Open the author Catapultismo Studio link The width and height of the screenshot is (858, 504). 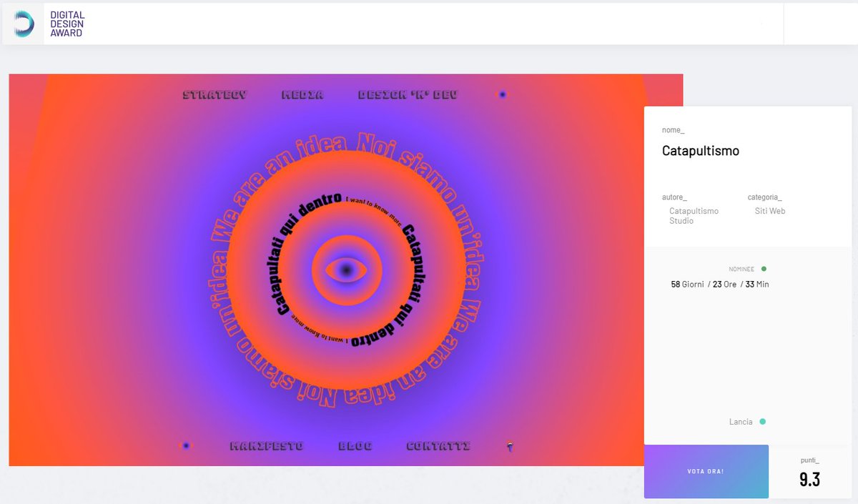(694, 216)
